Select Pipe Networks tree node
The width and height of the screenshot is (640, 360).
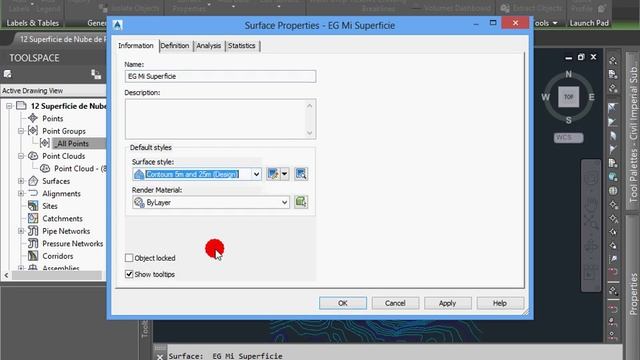pyautogui.click(x=66, y=231)
